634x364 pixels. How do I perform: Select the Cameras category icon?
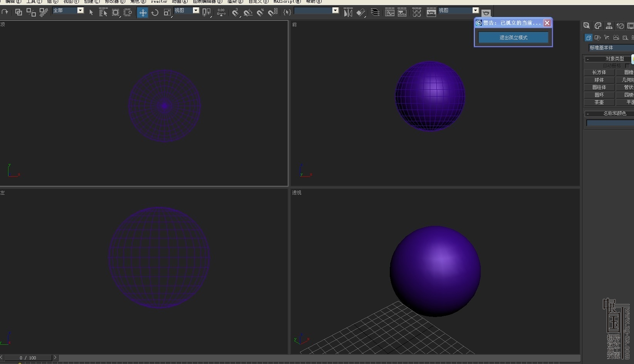(x=616, y=37)
